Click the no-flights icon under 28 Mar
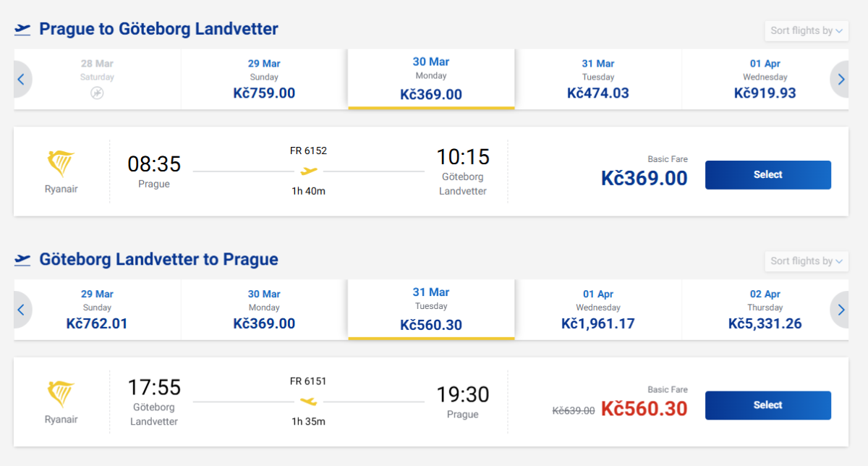Viewport: 868px width, 466px height. coord(97,93)
